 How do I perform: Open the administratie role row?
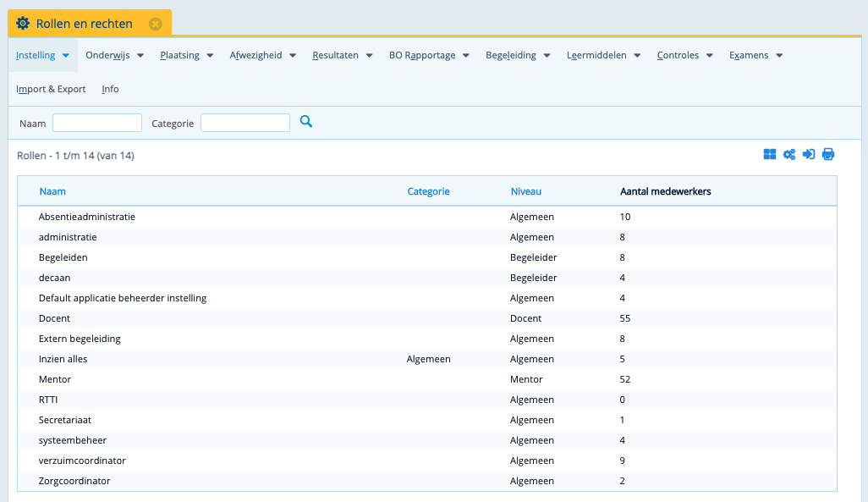pos(426,237)
